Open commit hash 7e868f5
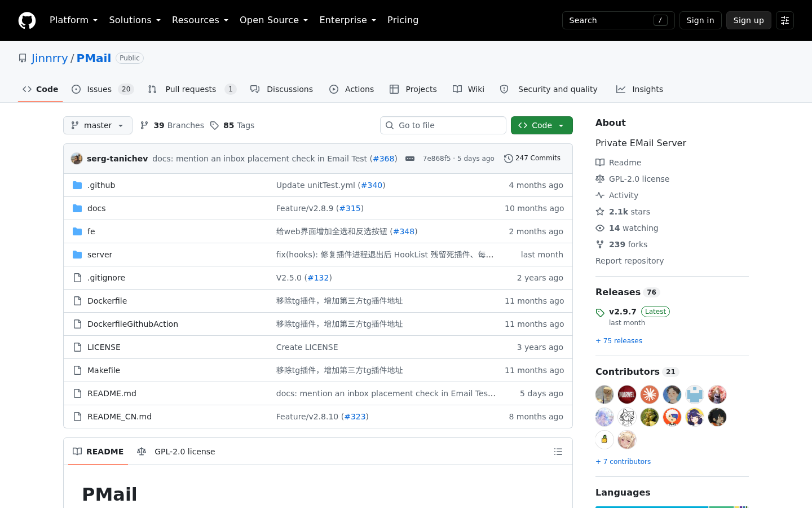812x508 pixels. tap(436, 159)
